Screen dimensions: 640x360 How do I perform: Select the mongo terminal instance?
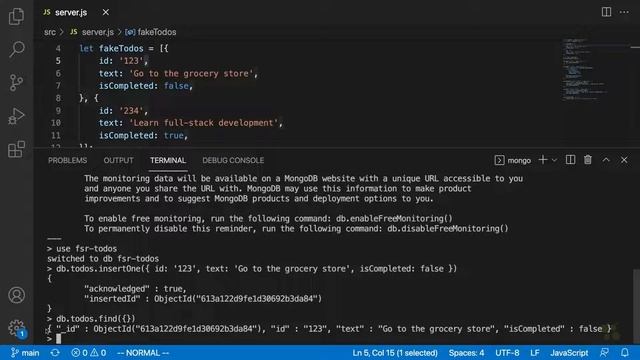click(513, 160)
